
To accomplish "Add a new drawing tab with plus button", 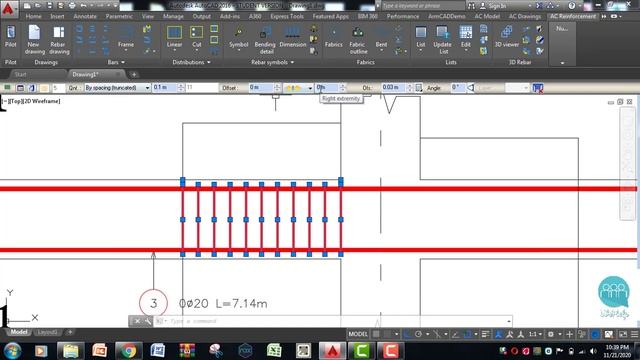I will coord(134,74).
